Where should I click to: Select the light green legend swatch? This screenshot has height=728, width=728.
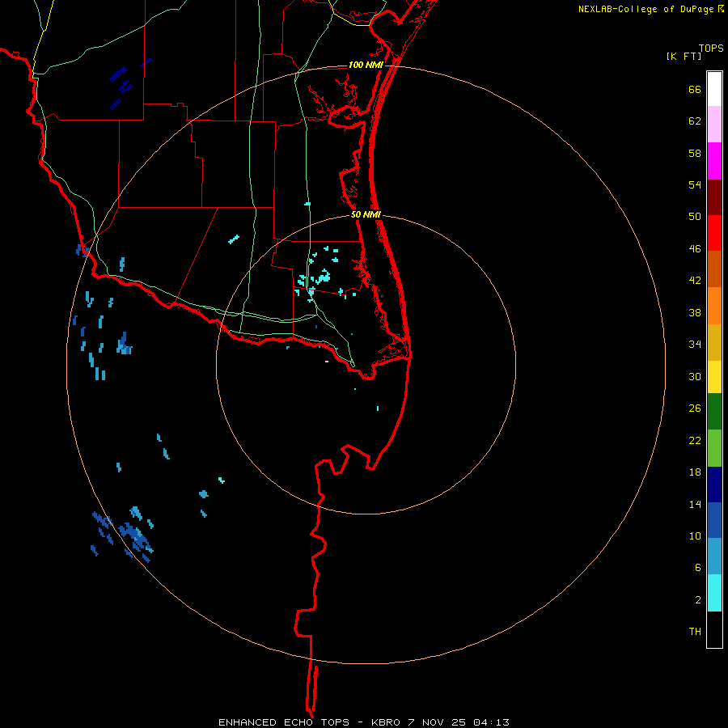click(714, 448)
